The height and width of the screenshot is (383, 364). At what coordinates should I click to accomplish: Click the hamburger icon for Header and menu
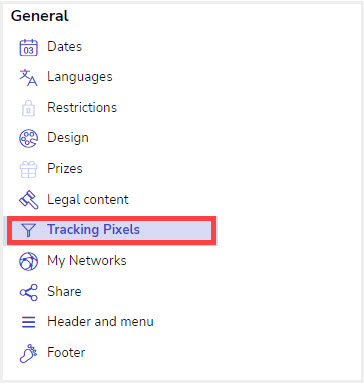click(28, 322)
